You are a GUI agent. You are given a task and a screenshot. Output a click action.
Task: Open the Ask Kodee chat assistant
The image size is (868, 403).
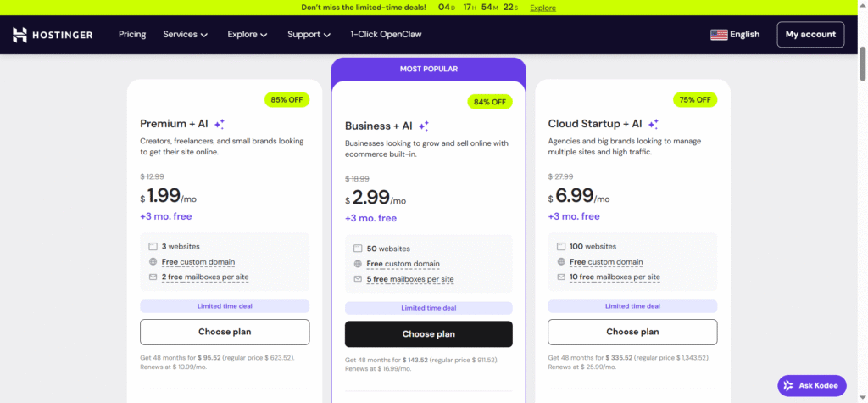click(811, 385)
